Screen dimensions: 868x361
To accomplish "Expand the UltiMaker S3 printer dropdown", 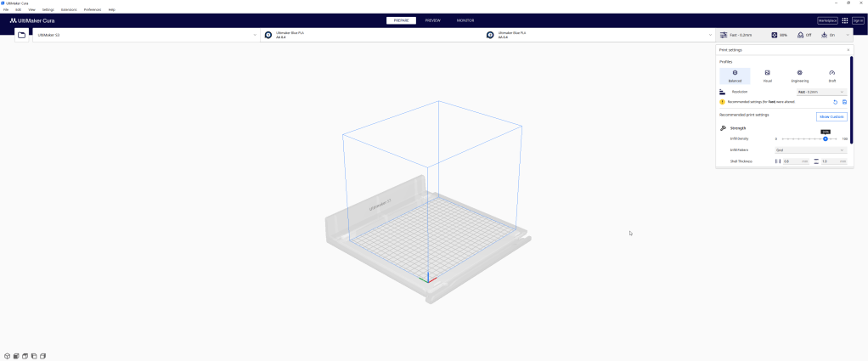I will [x=146, y=35].
